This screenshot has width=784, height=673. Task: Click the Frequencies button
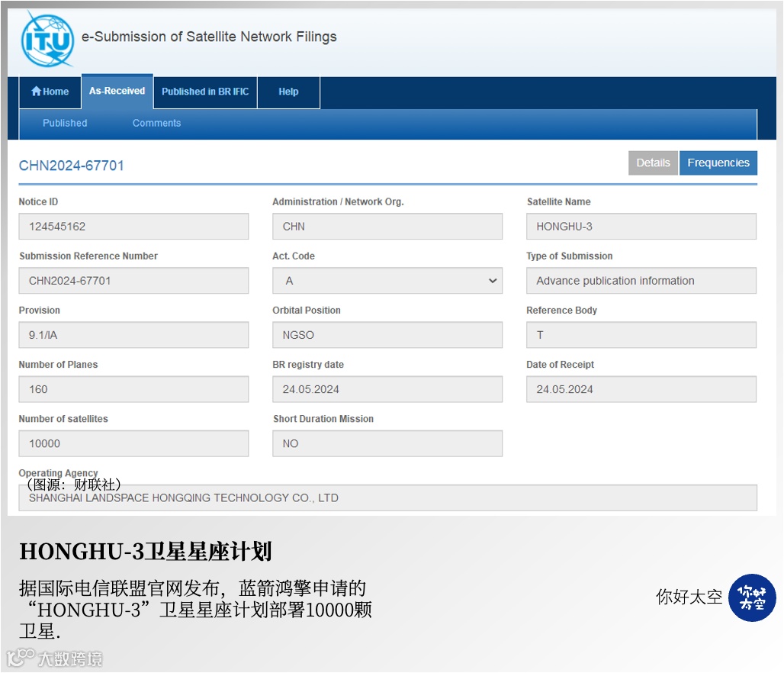coord(718,163)
